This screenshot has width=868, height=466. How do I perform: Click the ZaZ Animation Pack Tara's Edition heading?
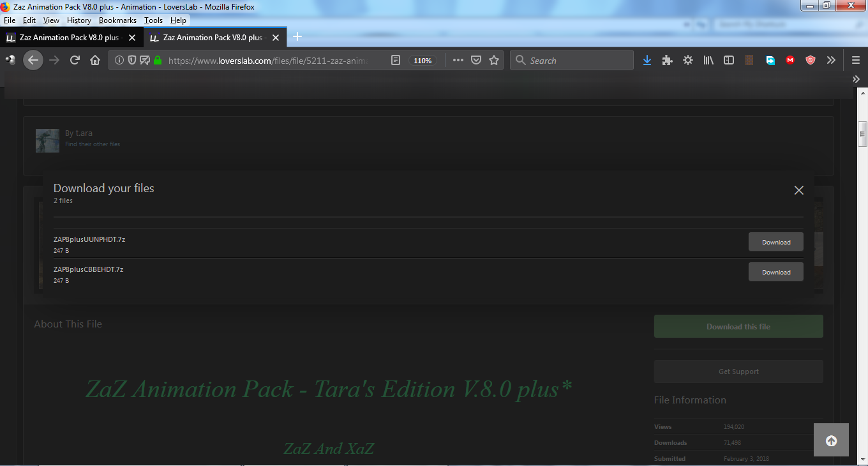pyautogui.click(x=329, y=389)
